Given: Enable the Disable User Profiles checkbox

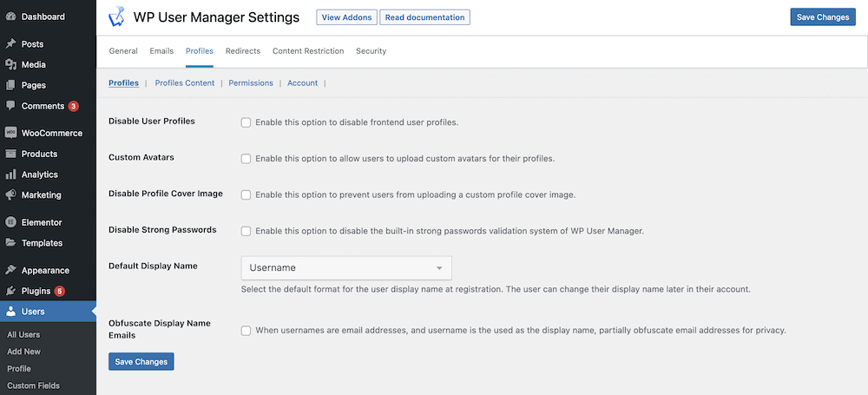Looking at the screenshot, I should click(x=246, y=122).
